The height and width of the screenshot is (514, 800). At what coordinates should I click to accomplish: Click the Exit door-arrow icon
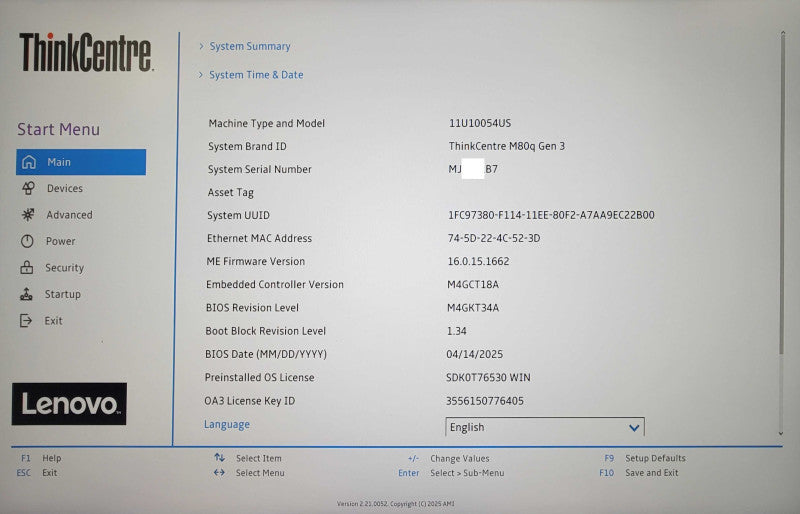coord(26,321)
